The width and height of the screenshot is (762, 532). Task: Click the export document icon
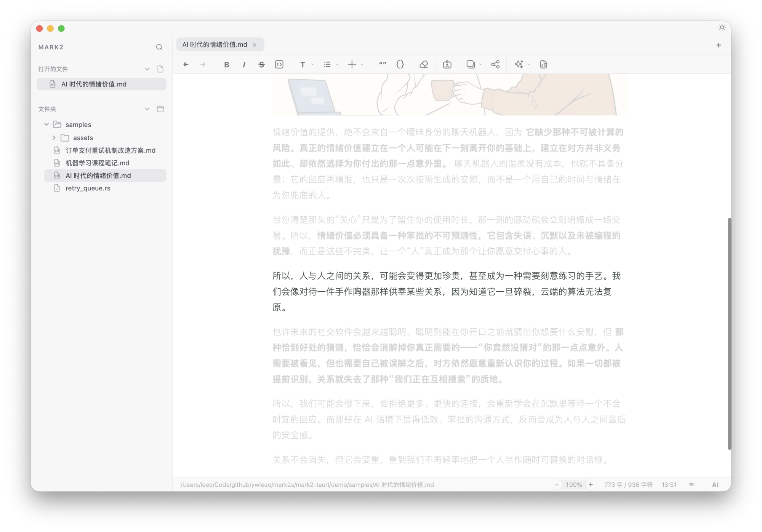(447, 64)
